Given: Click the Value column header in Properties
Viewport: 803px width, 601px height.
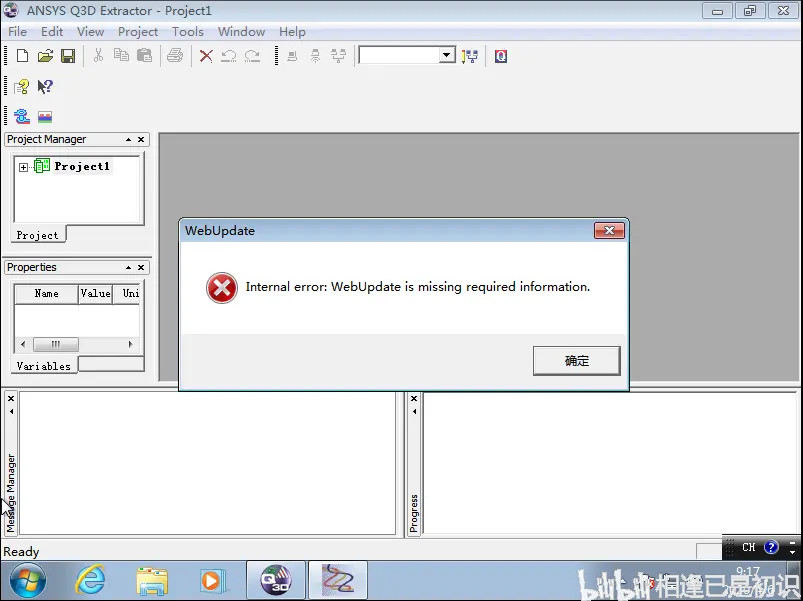Looking at the screenshot, I should [95, 293].
